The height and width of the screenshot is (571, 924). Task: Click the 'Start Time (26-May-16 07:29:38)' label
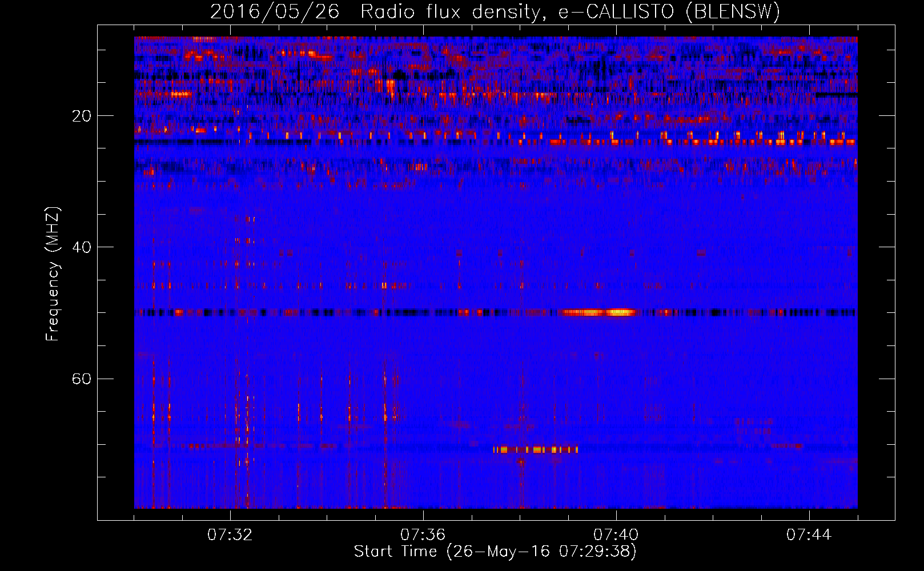pyautogui.click(x=495, y=552)
